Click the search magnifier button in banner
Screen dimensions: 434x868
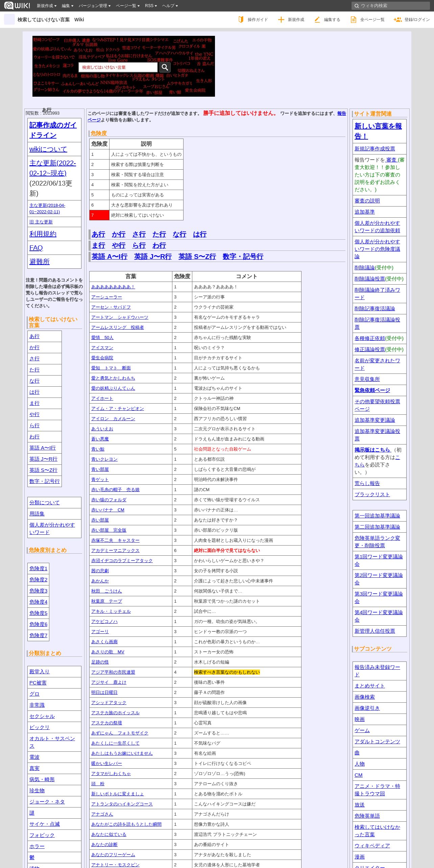[165, 67]
